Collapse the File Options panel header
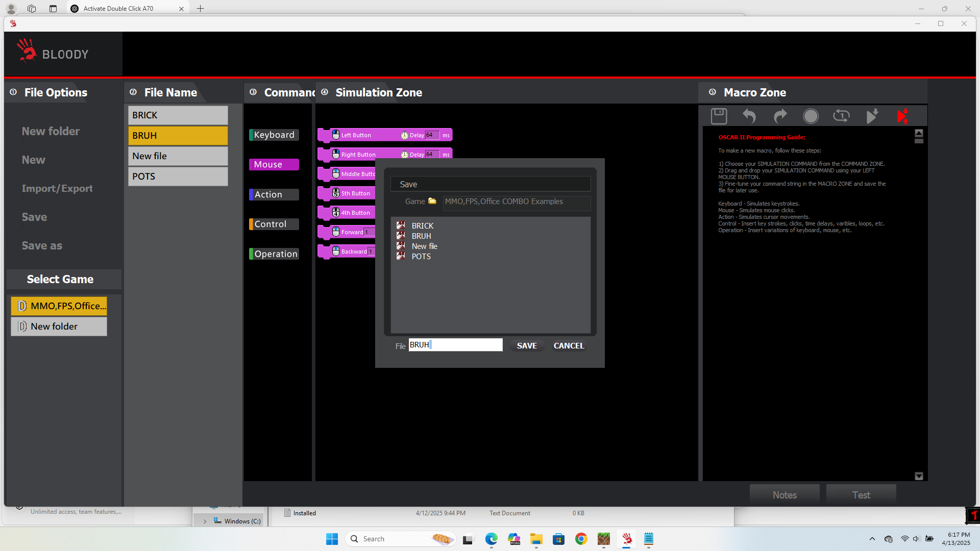This screenshot has width=980, height=551. [14, 92]
